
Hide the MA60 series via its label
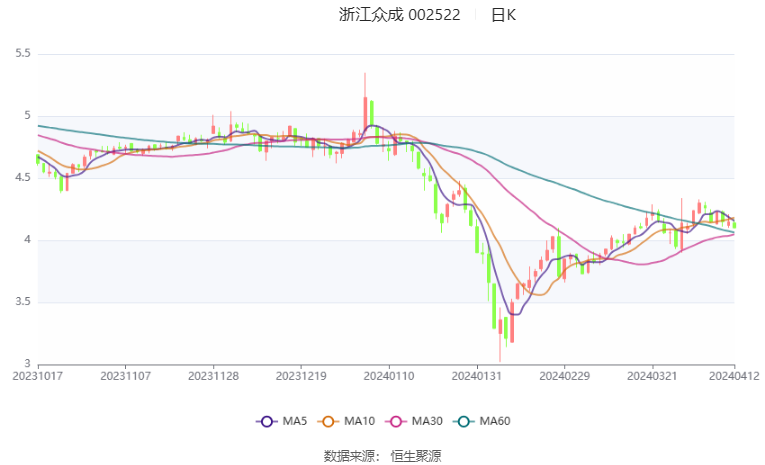click(x=495, y=421)
